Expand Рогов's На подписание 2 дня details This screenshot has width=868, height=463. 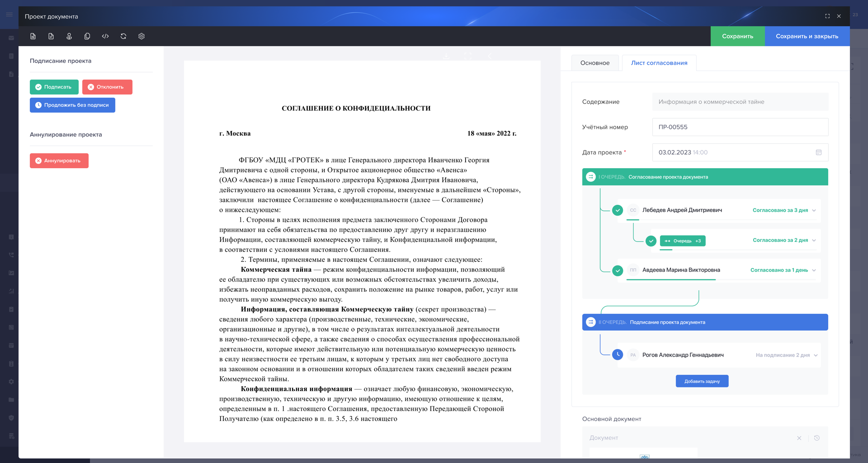tap(816, 355)
